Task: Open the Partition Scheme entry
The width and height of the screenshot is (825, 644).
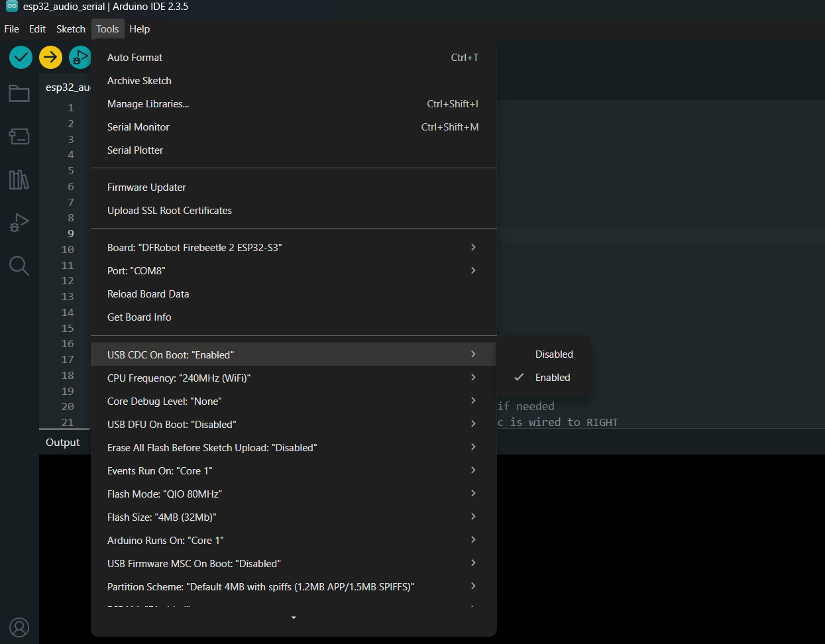Action: pos(294,587)
